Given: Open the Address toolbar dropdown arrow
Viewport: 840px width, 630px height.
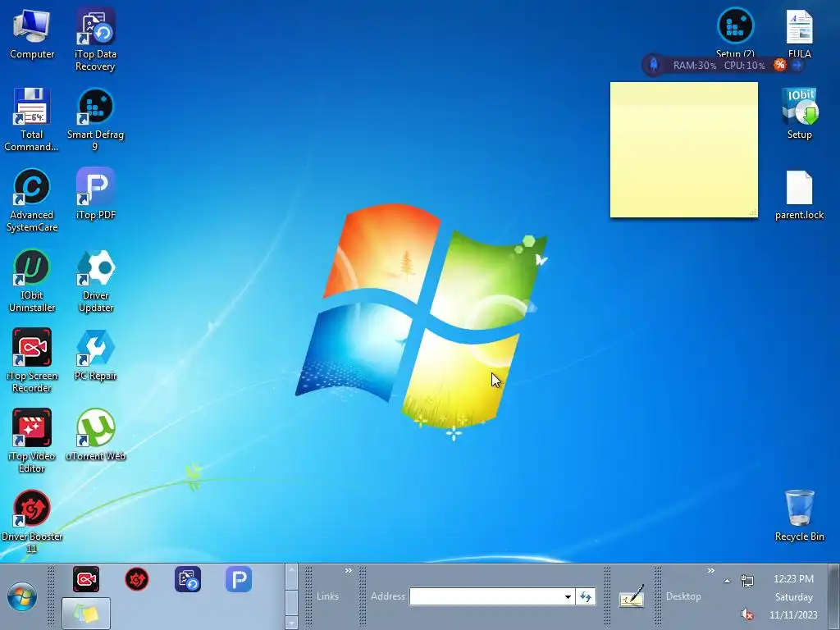Looking at the screenshot, I should (568, 596).
